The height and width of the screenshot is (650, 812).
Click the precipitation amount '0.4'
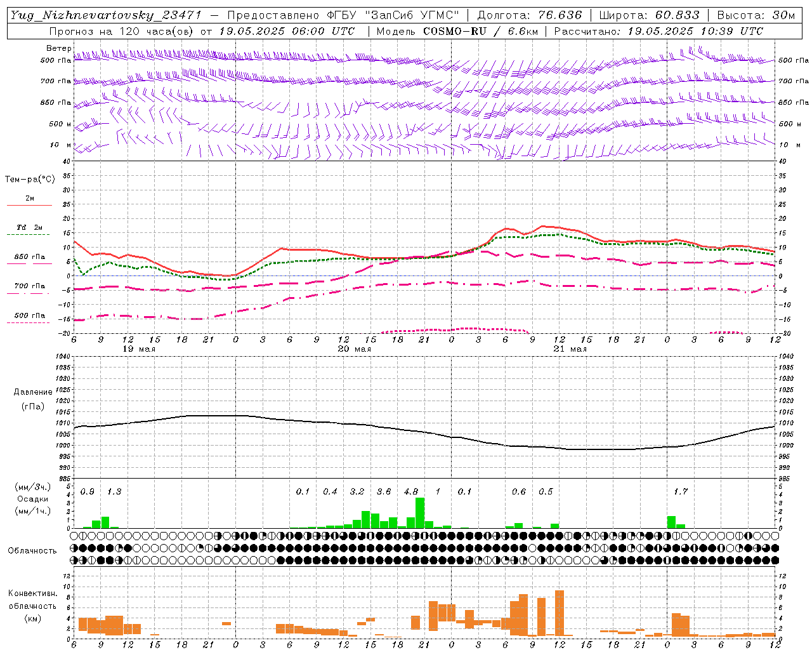pos(330,492)
